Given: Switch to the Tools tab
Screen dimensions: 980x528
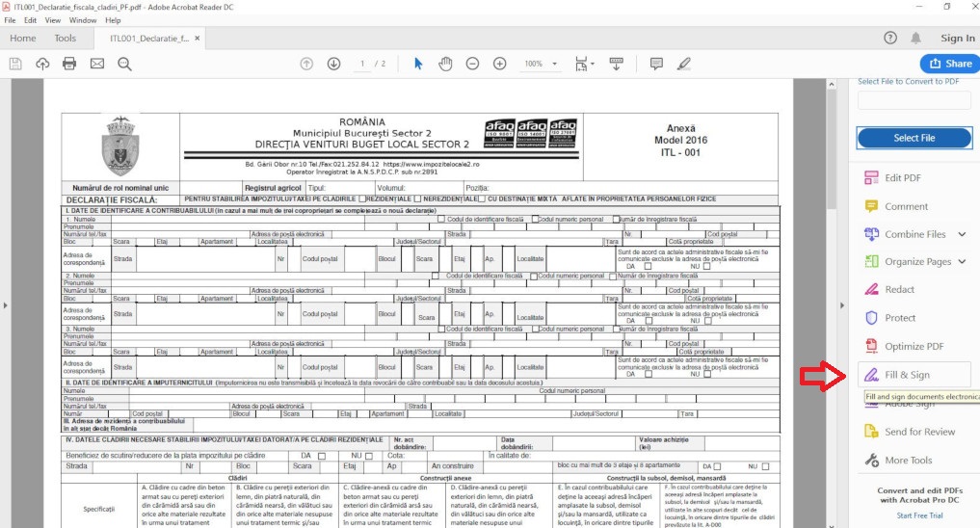Looking at the screenshot, I should (x=65, y=39).
